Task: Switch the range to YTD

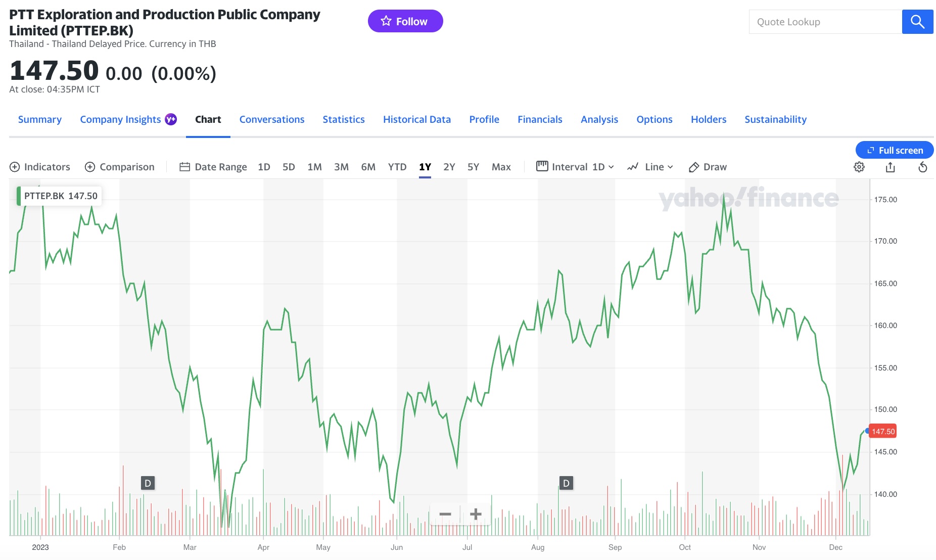Action: tap(397, 167)
